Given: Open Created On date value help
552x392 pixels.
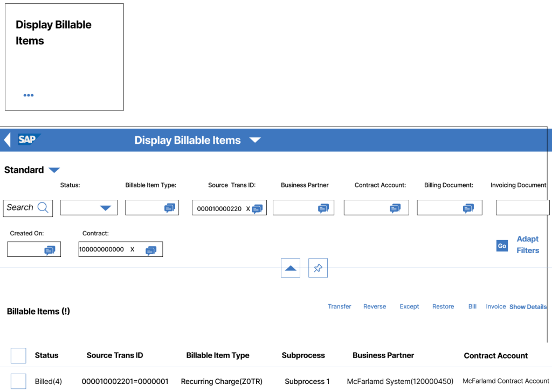Looking at the screenshot, I should coord(50,249).
